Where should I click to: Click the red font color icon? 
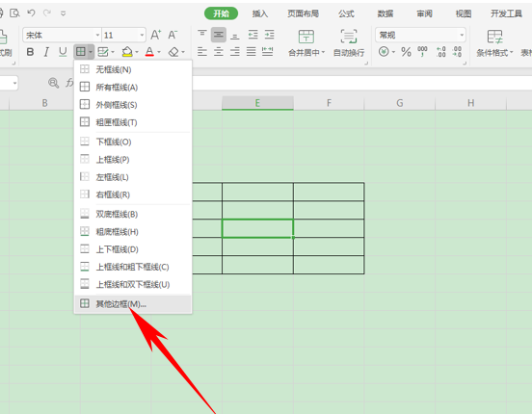(x=149, y=52)
